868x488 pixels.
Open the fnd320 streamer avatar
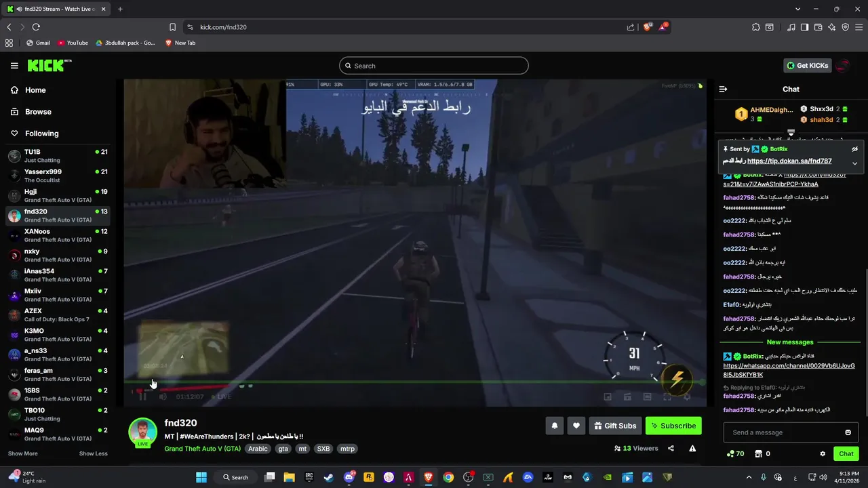tap(143, 432)
